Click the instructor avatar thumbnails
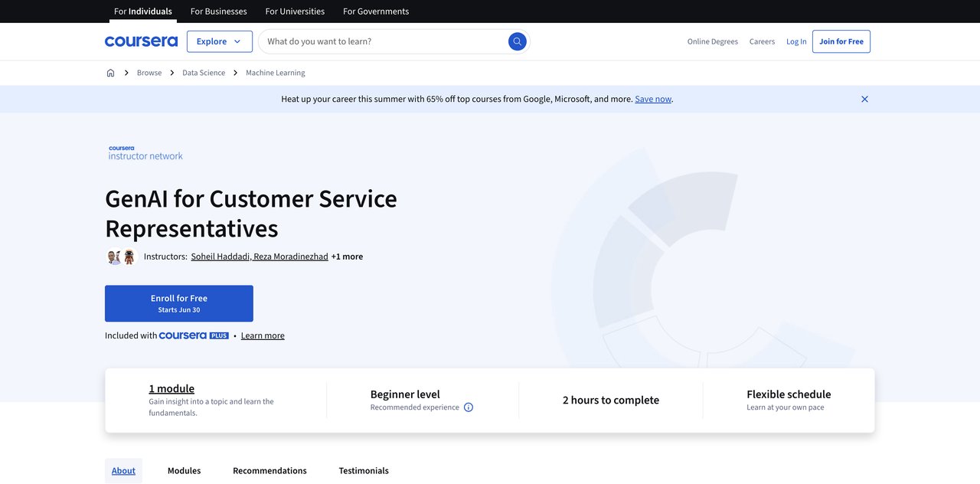This screenshot has width=980, height=484. click(122, 257)
